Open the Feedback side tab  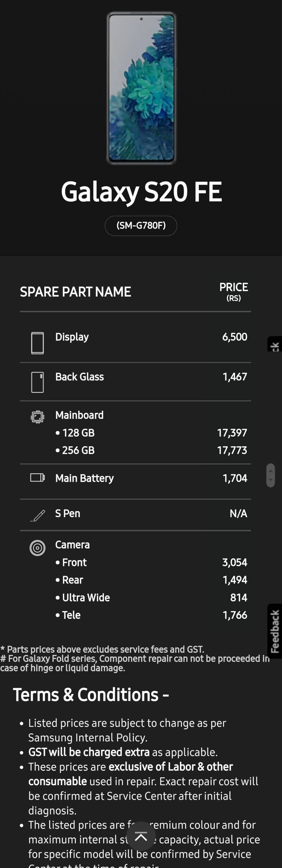(x=274, y=631)
